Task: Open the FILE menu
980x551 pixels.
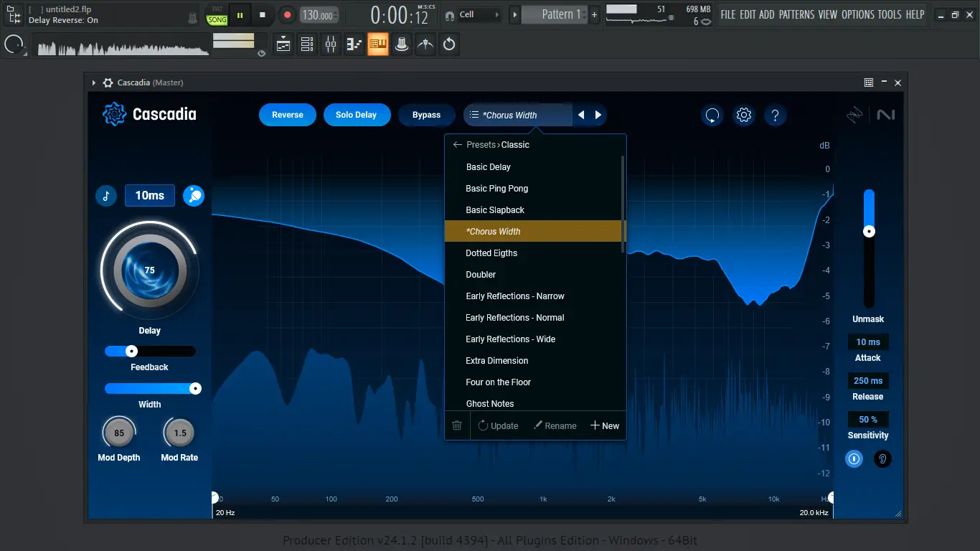Action: (x=728, y=14)
